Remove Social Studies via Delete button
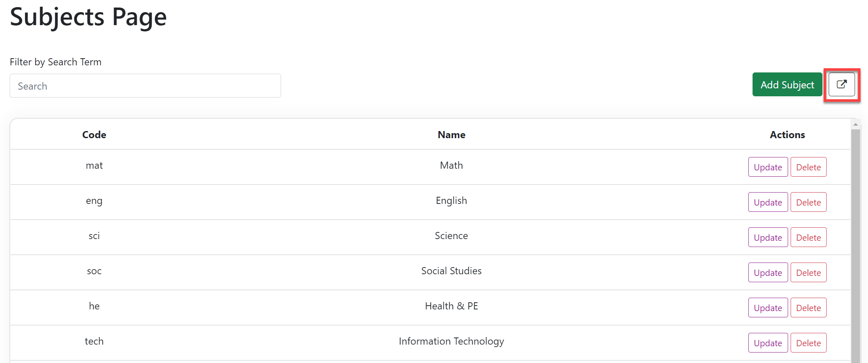The width and height of the screenshot is (868, 363). [808, 273]
